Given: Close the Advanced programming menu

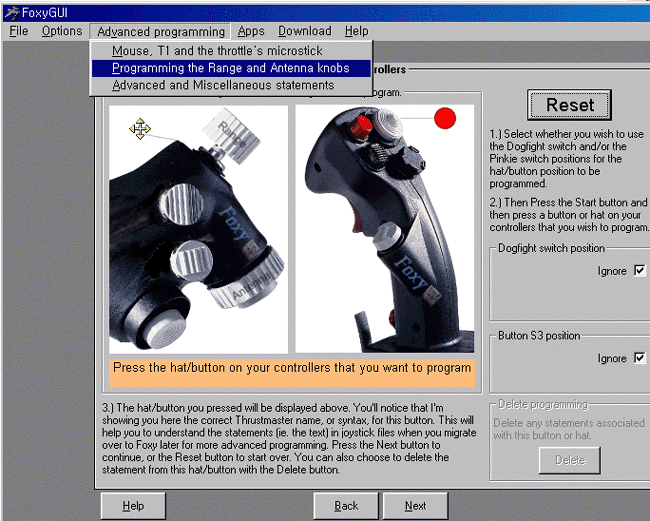Looking at the screenshot, I should click(x=161, y=32).
